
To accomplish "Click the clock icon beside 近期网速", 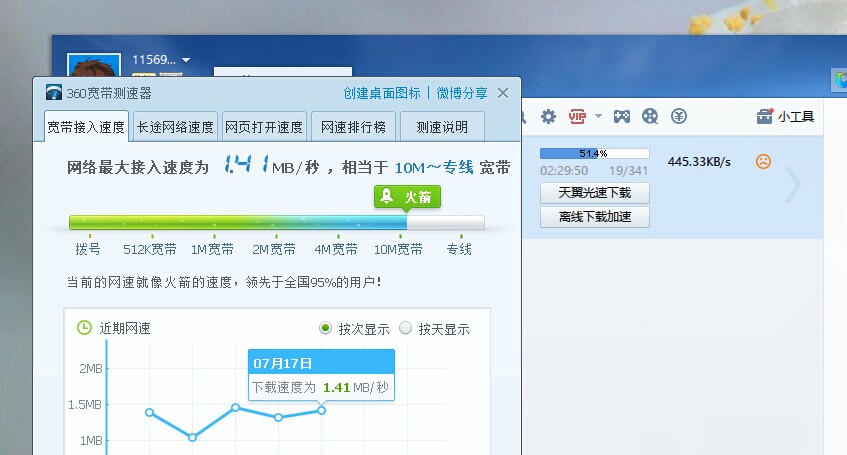I will 84,327.
